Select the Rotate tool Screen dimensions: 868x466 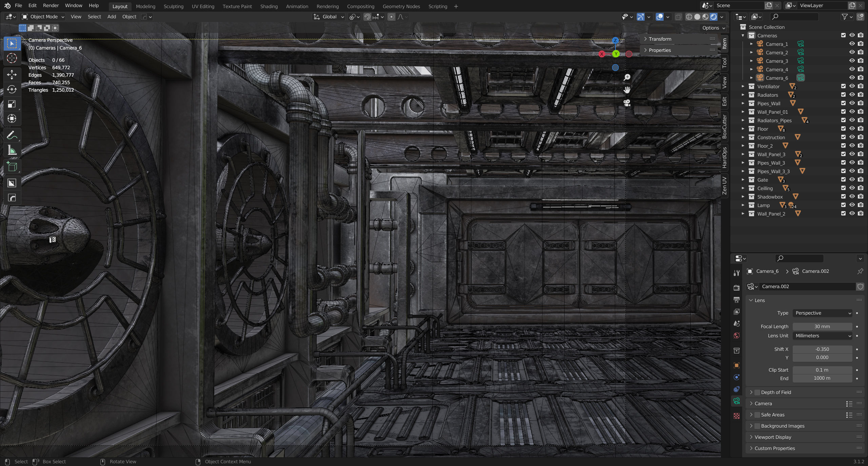[x=12, y=89]
